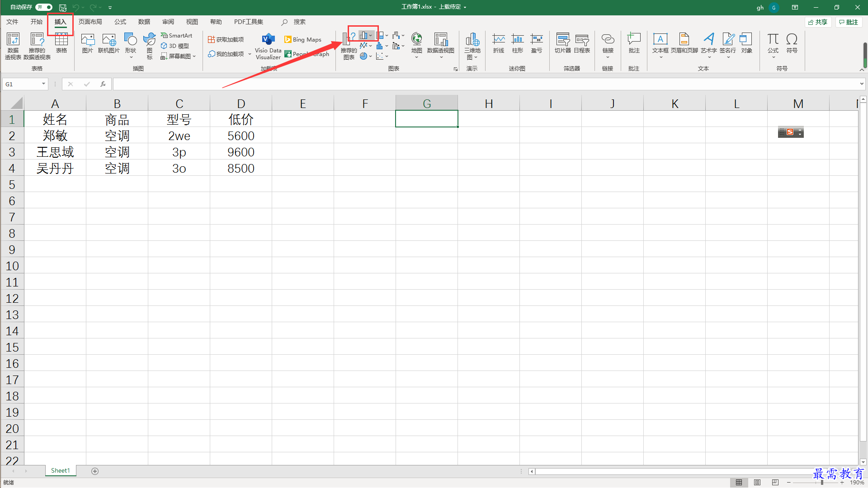Switch to the 数据 (Data) tab

[x=144, y=22]
